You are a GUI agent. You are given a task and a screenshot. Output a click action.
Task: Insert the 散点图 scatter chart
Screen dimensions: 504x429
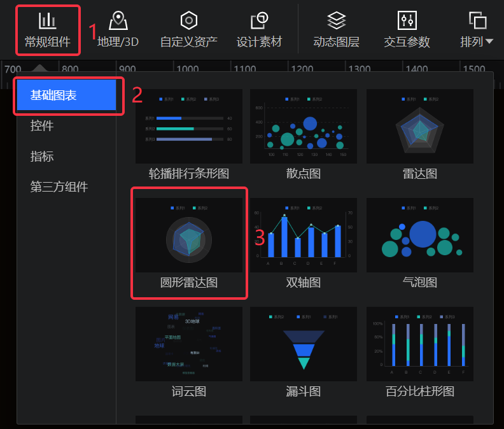(x=304, y=126)
